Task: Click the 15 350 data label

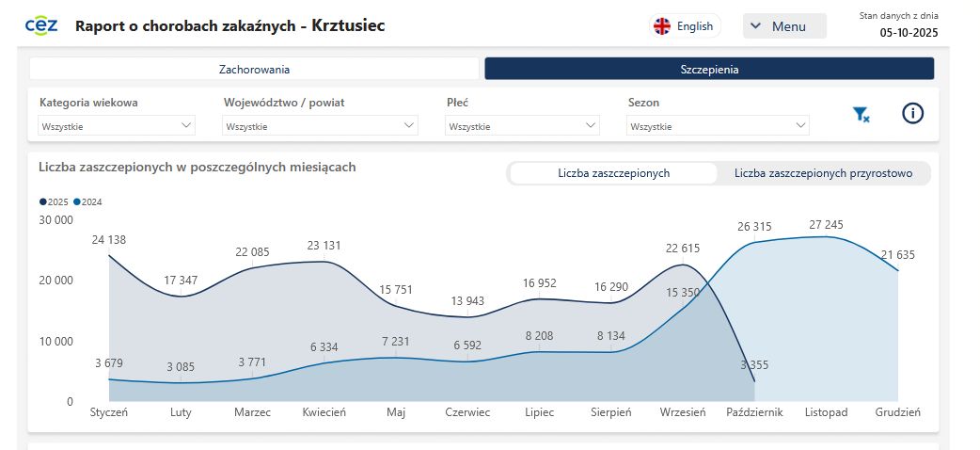Action: pyautogui.click(x=683, y=292)
